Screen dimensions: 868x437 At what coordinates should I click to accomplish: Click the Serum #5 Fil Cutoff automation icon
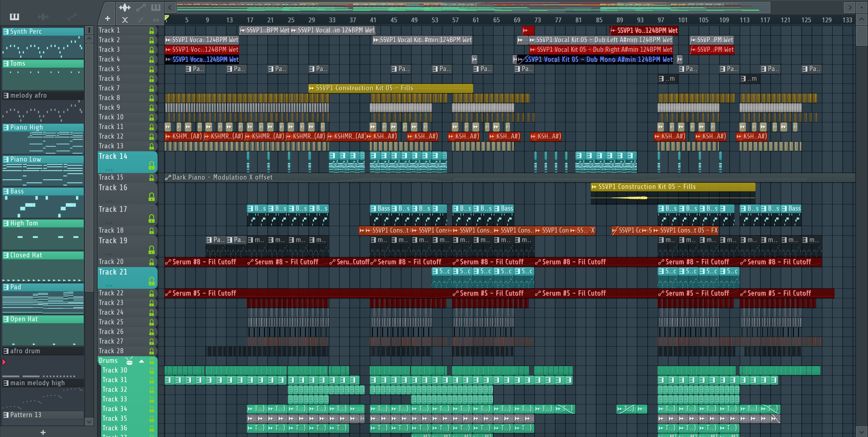[168, 294]
